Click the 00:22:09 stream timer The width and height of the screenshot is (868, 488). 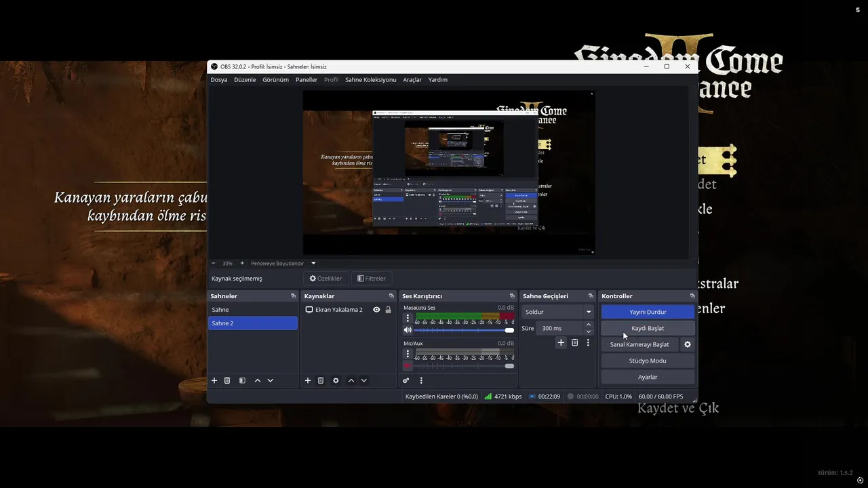[544, 396]
